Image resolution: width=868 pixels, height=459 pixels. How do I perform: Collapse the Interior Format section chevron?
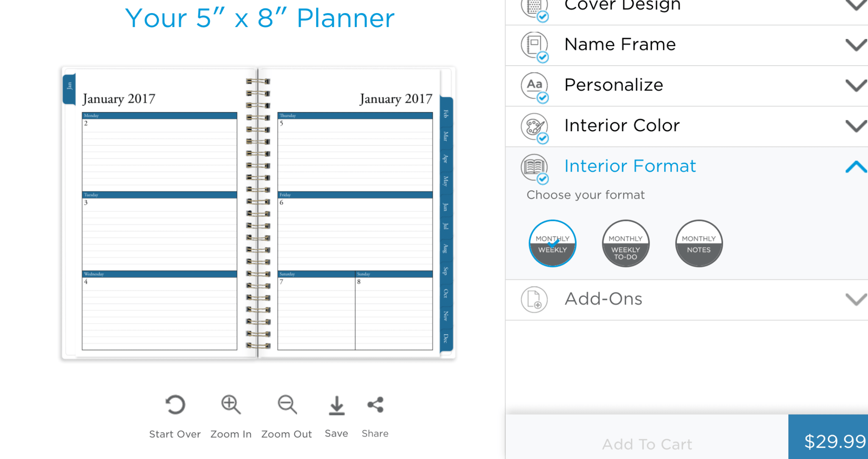856,166
